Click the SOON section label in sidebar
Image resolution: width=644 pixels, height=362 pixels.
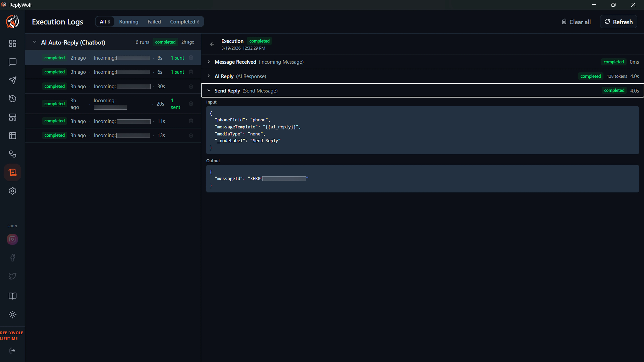click(x=12, y=226)
